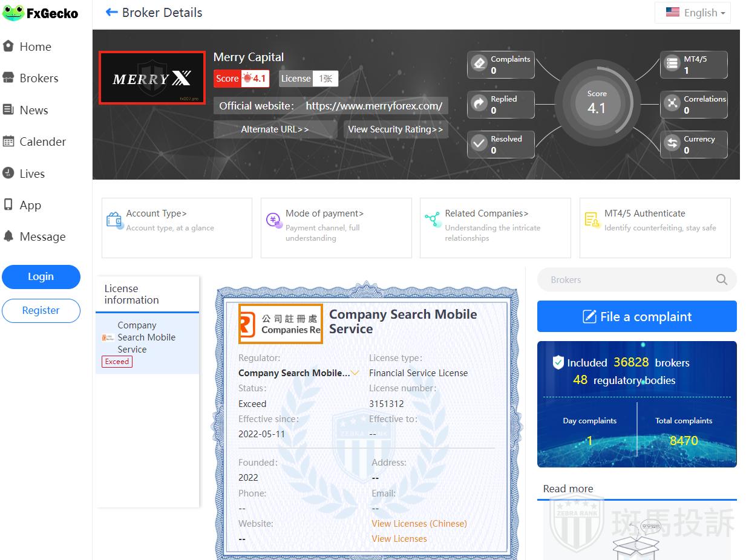This screenshot has height=560, width=746.
Task: Click the Currency exchange icon
Action: click(x=672, y=144)
